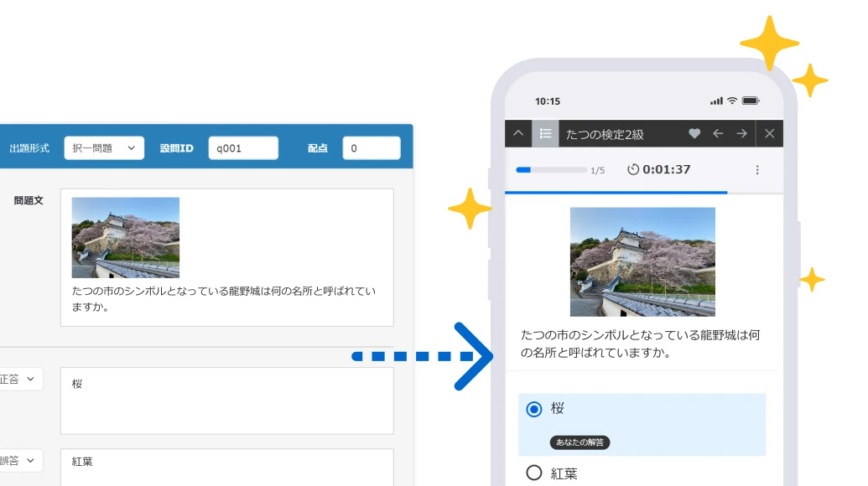This screenshot has height=486, width=868.
Task: Click the 問題文 label
Action: pyautogui.click(x=29, y=201)
